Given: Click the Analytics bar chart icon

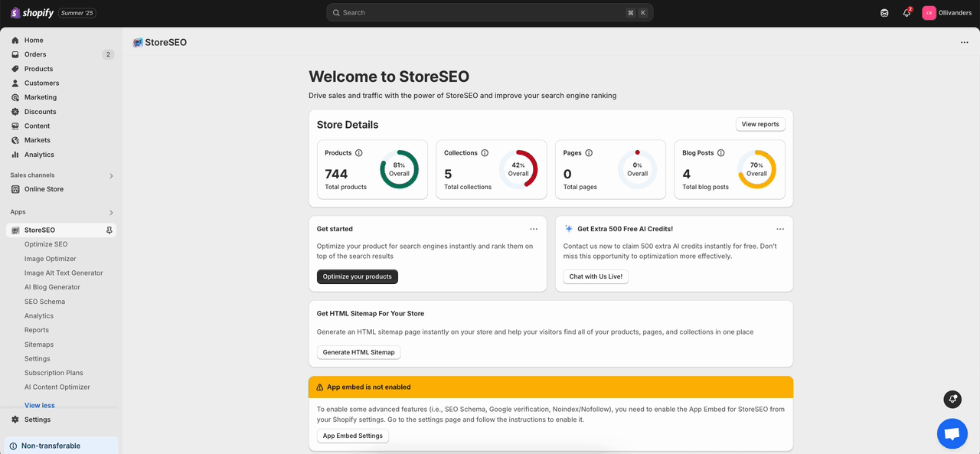Looking at the screenshot, I should (x=15, y=155).
